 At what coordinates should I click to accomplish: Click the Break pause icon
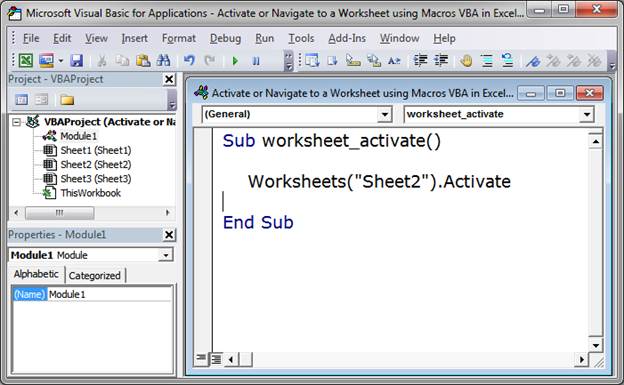(x=256, y=61)
